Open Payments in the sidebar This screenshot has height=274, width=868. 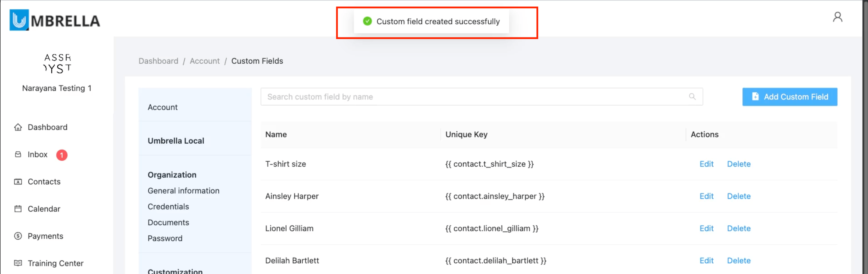(x=45, y=236)
